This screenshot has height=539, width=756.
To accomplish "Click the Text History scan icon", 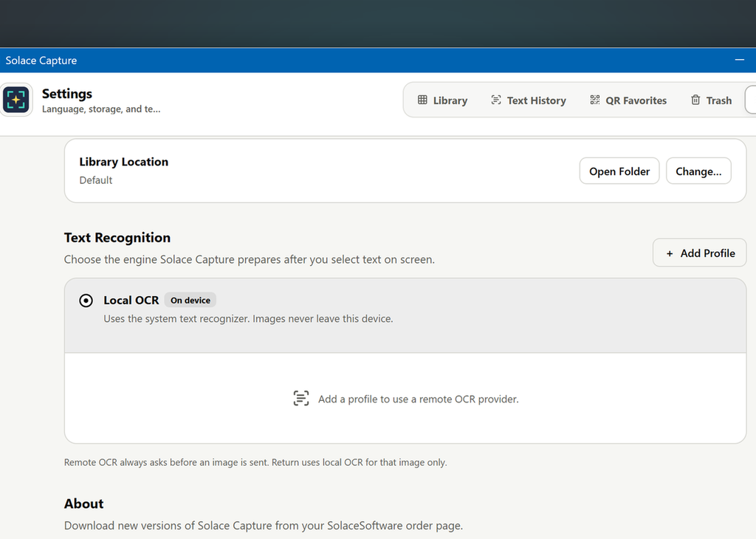I will [x=495, y=100].
